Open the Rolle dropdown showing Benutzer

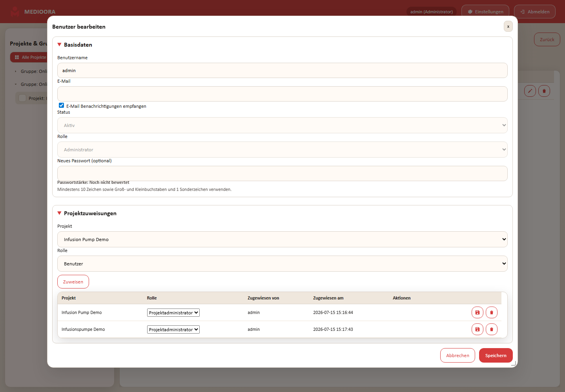click(282, 264)
